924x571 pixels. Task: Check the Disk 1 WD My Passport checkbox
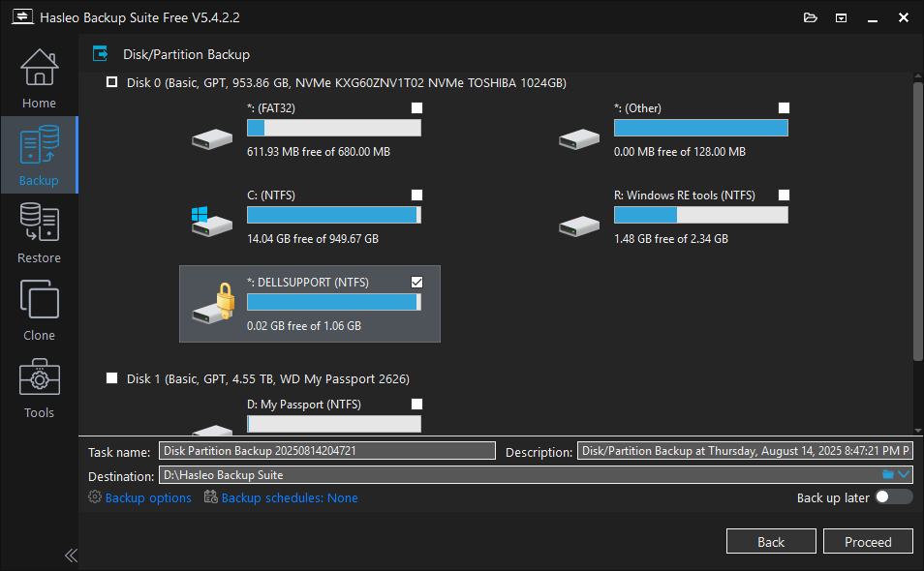(111, 377)
